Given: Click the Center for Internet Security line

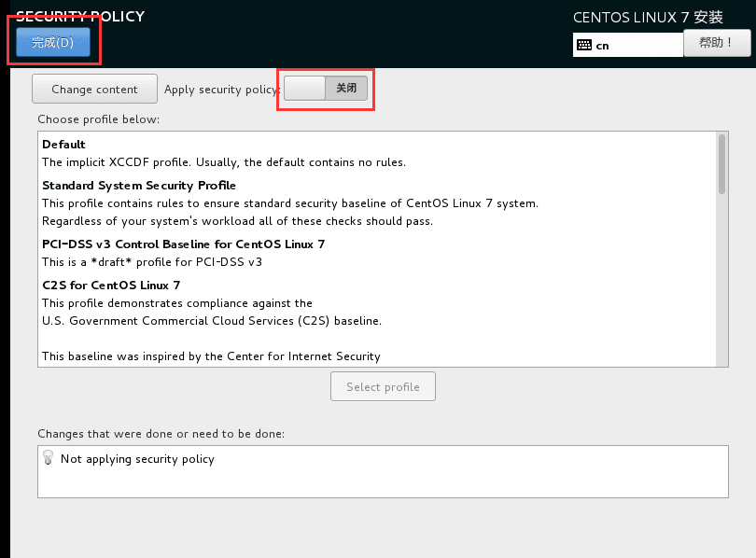Looking at the screenshot, I should (211, 356).
